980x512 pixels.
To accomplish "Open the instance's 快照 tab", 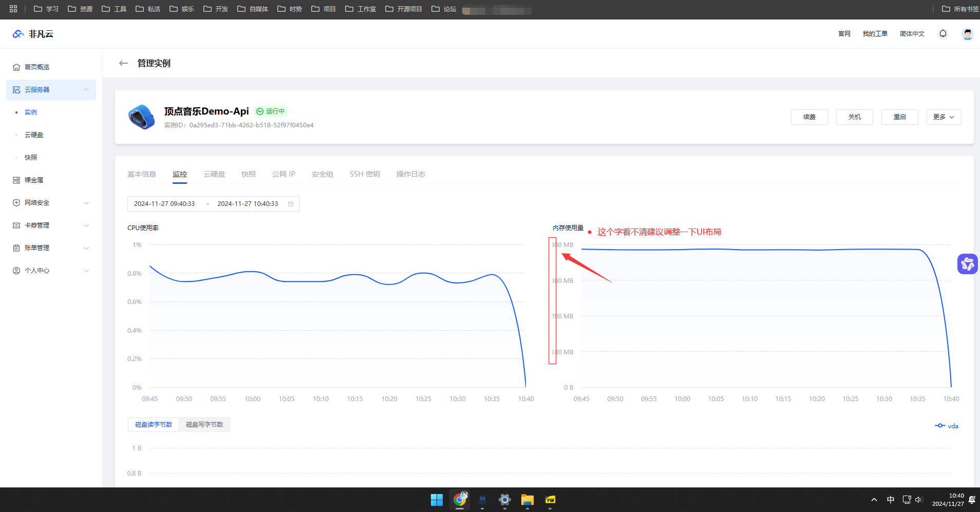I will (x=249, y=174).
